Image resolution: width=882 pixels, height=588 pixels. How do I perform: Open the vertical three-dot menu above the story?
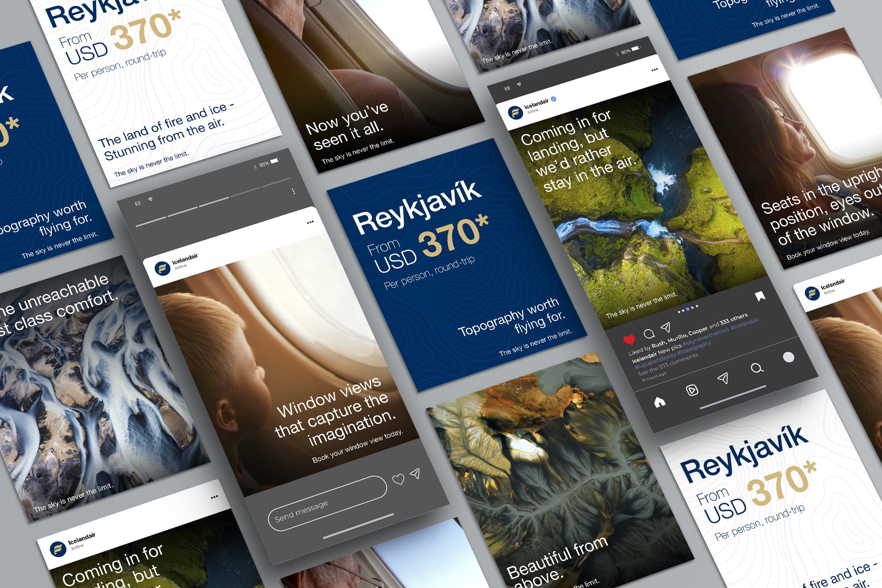(x=293, y=191)
